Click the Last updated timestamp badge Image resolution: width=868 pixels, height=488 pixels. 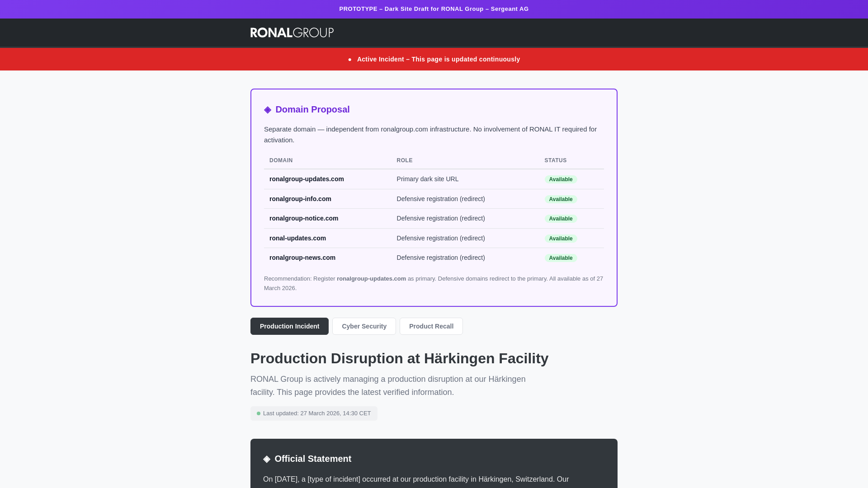[314, 413]
